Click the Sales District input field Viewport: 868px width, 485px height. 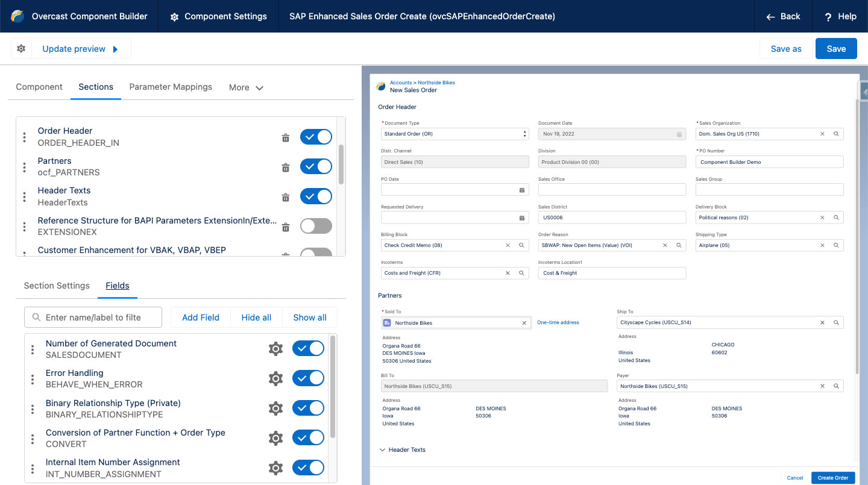612,217
